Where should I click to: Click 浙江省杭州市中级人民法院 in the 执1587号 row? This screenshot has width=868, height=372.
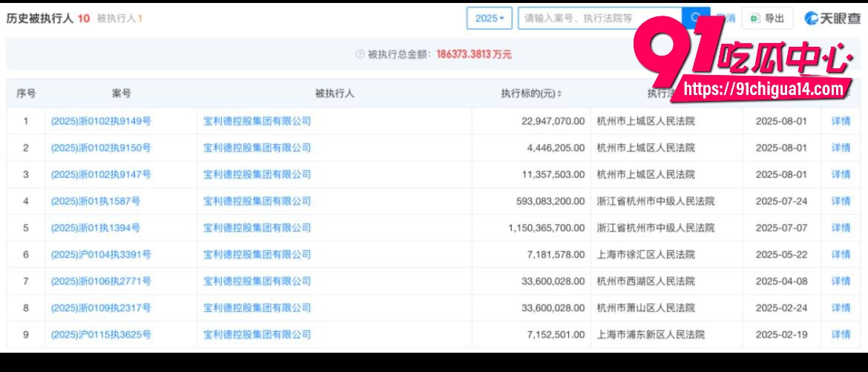pyautogui.click(x=655, y=200)
